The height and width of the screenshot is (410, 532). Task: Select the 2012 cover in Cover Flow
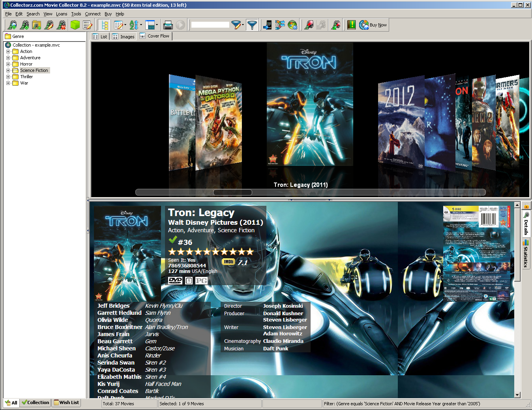(x=401, y=123)
